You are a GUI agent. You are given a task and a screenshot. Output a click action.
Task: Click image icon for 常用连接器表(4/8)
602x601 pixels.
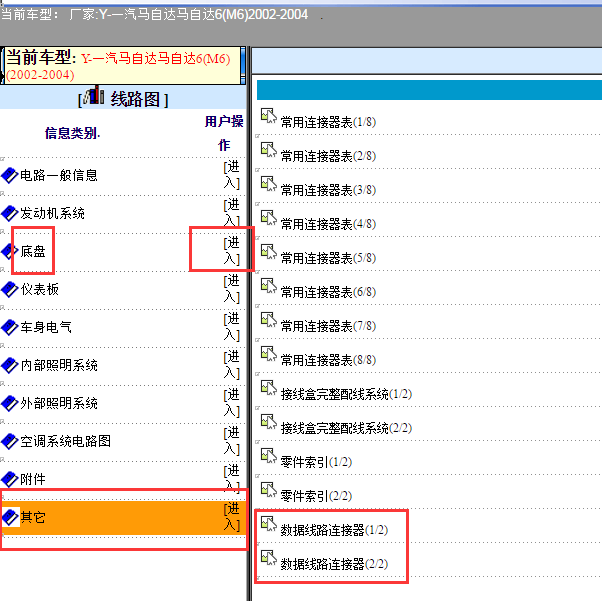pos(269,218)
